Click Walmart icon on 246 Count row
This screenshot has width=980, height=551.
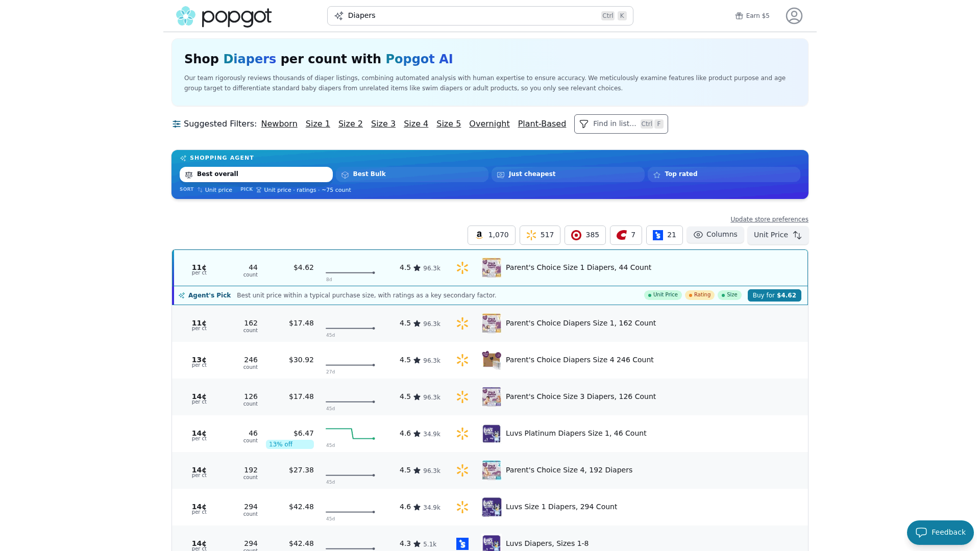point(462,360)
